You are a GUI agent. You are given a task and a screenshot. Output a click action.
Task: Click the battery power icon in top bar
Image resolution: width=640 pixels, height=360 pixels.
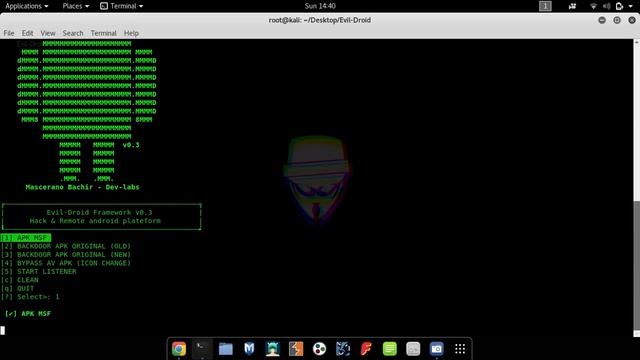[619, 6]
